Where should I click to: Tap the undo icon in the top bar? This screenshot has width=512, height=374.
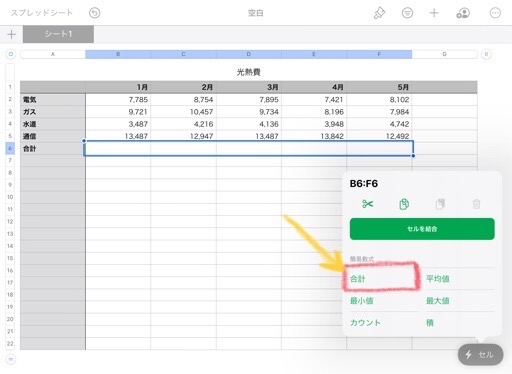(95, 13)
